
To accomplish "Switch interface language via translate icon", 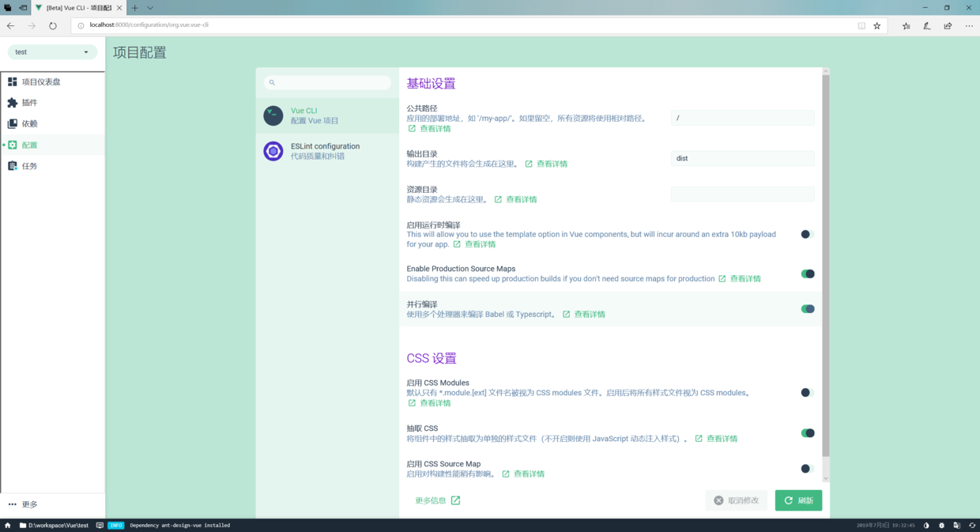I will click(x=956, y=525).
